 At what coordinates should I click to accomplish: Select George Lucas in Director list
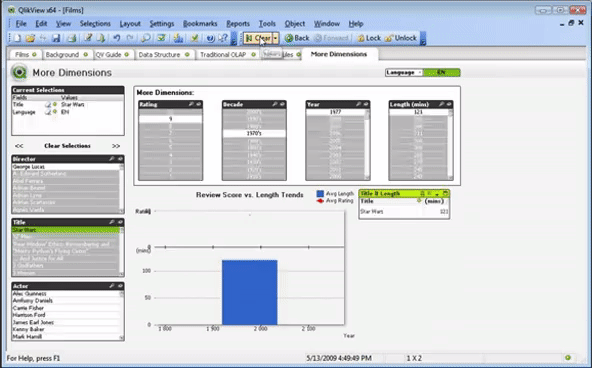pos(66,167)
